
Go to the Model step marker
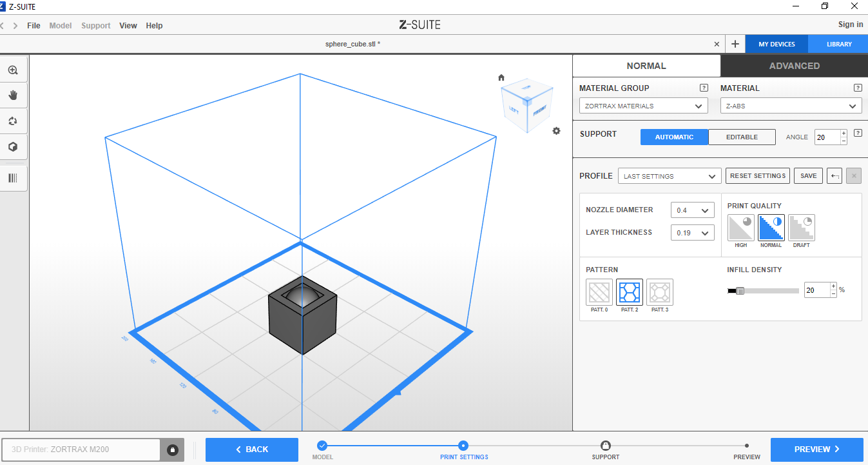pos(322,445)
